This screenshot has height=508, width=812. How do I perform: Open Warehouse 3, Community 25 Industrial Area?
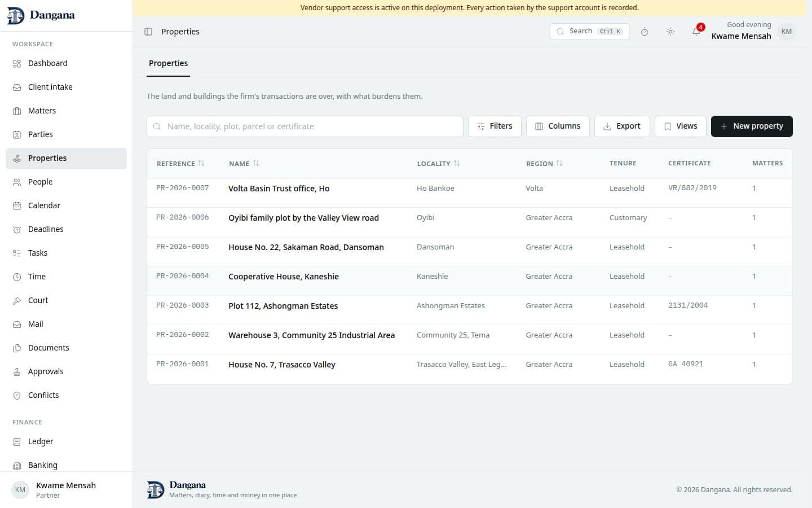[x=311, y=335]
